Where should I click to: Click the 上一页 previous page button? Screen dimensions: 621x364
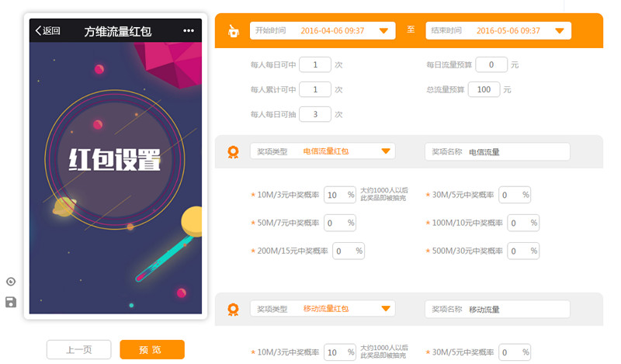[x=78, y=350]
